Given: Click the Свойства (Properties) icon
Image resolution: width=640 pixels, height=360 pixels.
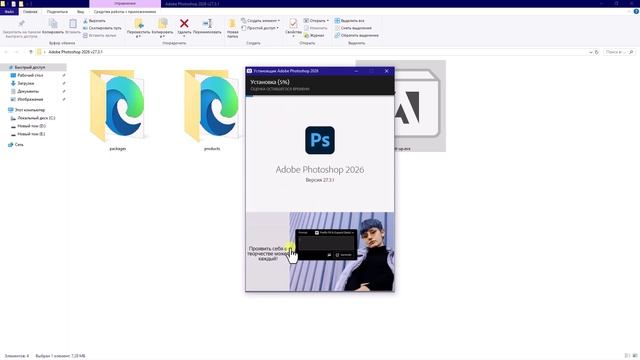Looking at the screenshot, I should click(x=293, y=23).
